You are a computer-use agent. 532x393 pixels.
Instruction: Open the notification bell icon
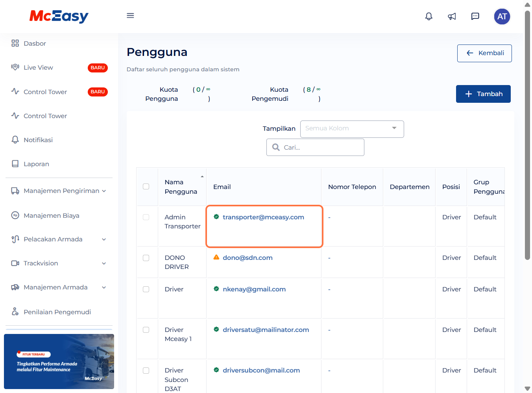coord(429,17)
